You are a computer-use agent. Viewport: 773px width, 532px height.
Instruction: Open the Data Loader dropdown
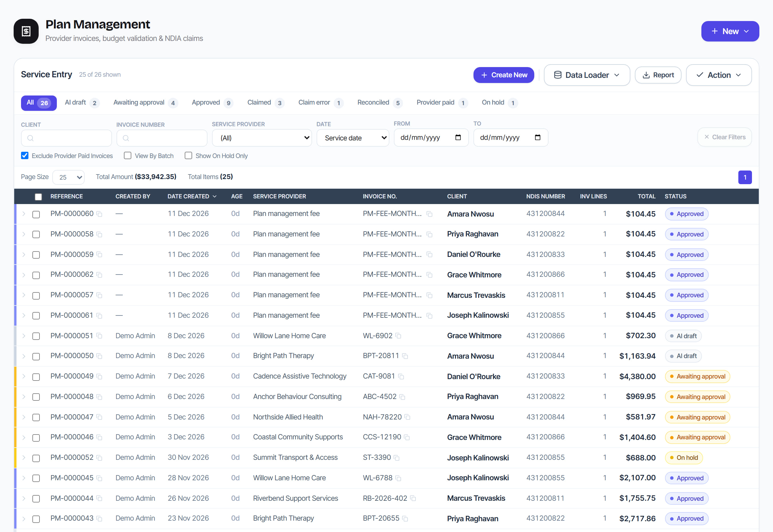coord(587,75)
